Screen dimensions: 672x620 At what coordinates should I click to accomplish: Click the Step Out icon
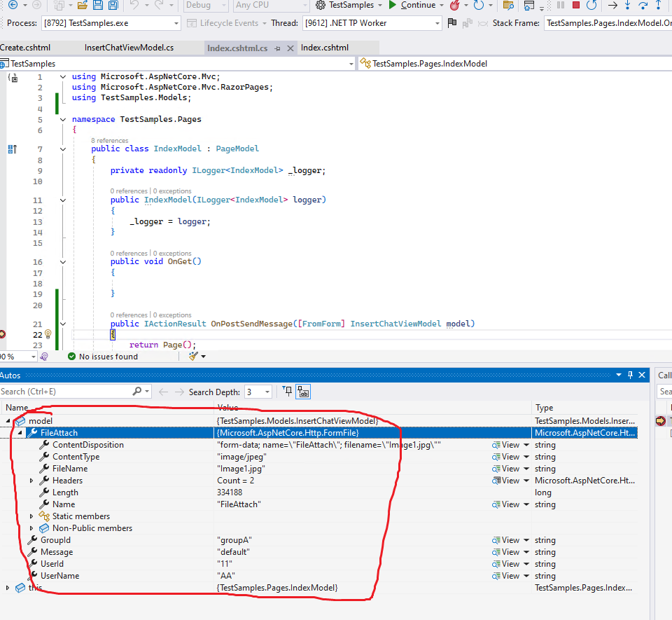coord(658,5)
